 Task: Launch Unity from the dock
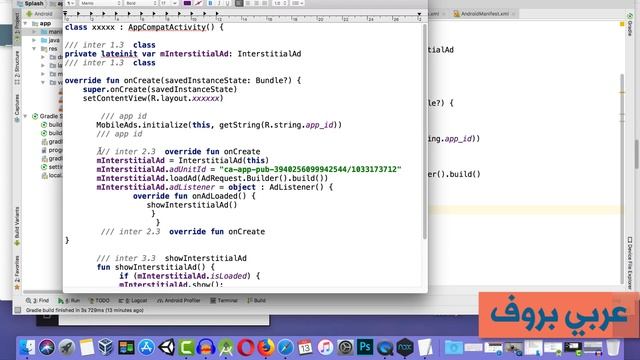pos(166,347)
